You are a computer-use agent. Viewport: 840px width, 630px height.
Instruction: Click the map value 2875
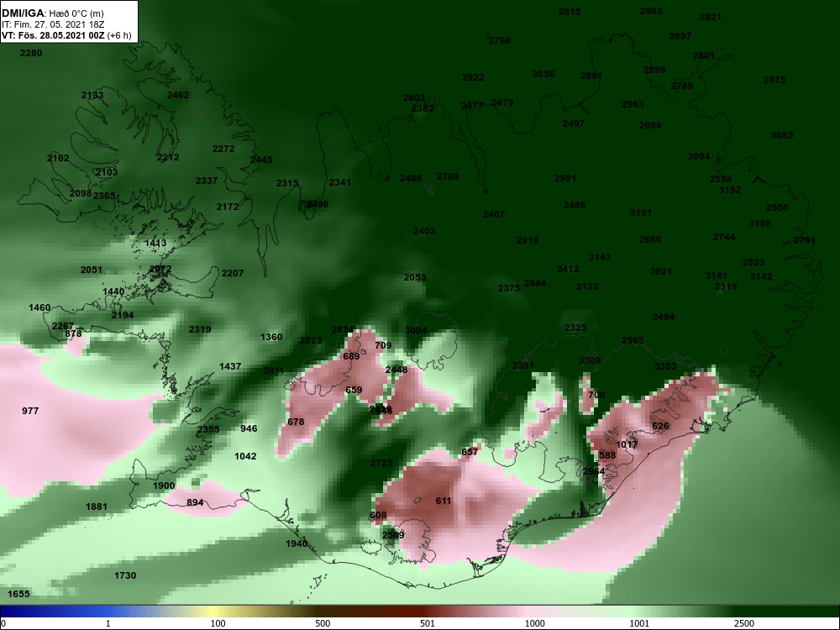[x=774, y=81]
